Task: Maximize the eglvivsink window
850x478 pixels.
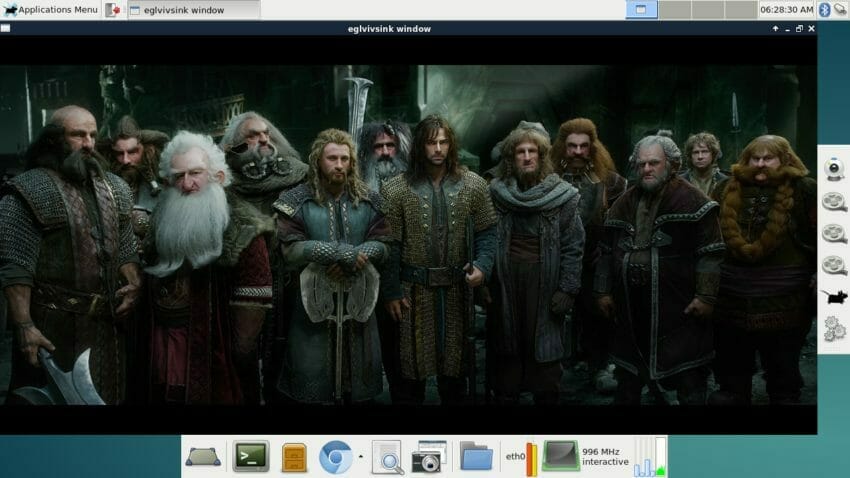Action: tap(799, 29)
